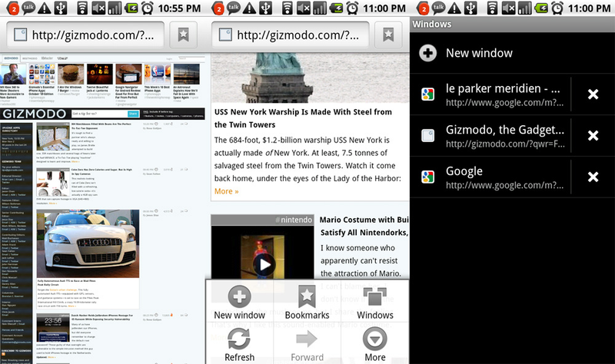Click the Gizmodo tip search field
Image resolution: width=615 pixels, height=364 pixels.
click(x=99, y=114)
